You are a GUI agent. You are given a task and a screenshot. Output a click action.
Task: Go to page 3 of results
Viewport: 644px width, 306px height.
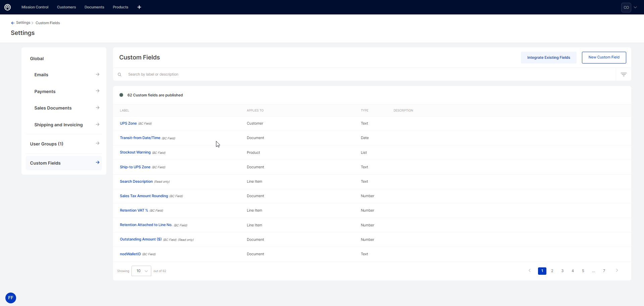click(562, 271)
